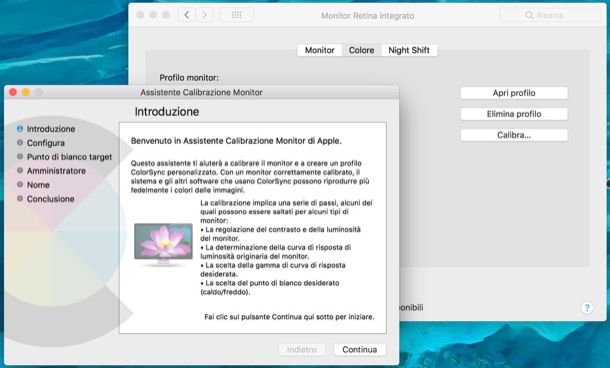Click the lotus flower monitor image
The image size is (610, 368).
tap(163, 244)
